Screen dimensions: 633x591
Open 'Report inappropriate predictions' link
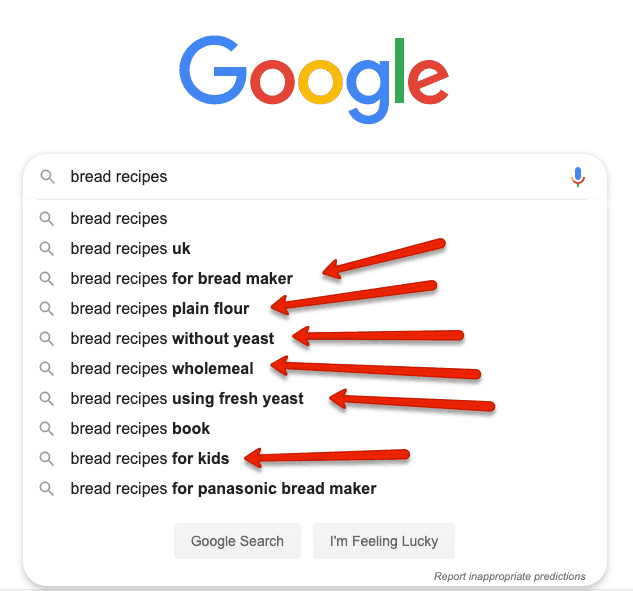click(x=509, y=576)
